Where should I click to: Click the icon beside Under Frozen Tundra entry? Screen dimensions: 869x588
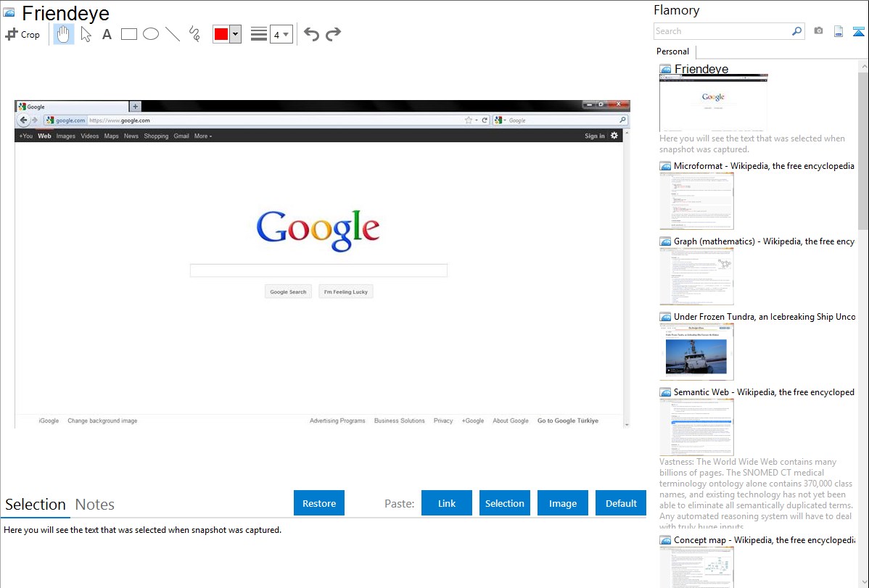pos(666,317)
